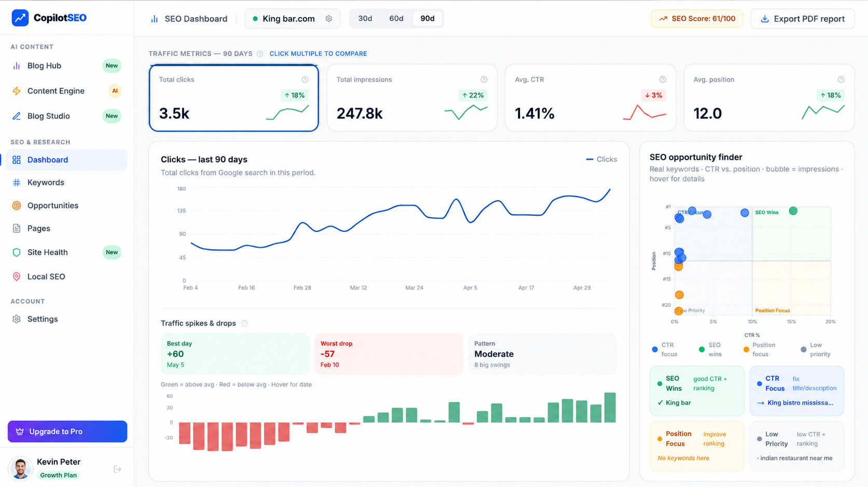
Task: Click the download icon on Export PDF report
Action: (x=765, y=19)
